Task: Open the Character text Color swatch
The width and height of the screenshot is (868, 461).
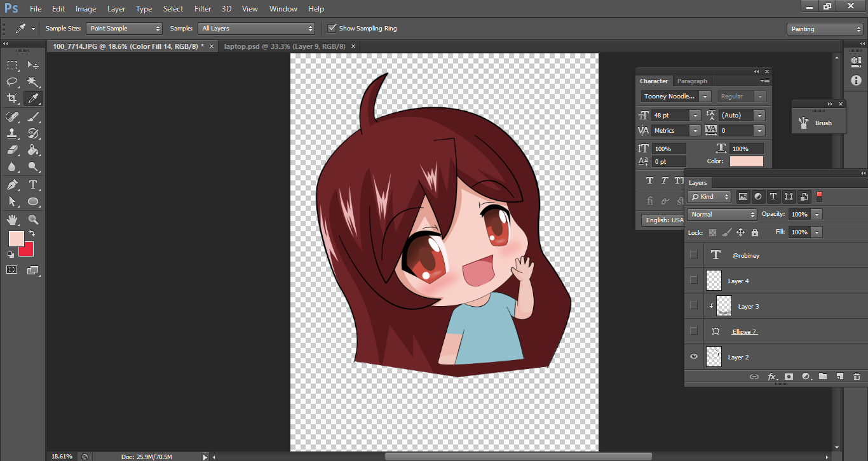Action: (746, 161)
